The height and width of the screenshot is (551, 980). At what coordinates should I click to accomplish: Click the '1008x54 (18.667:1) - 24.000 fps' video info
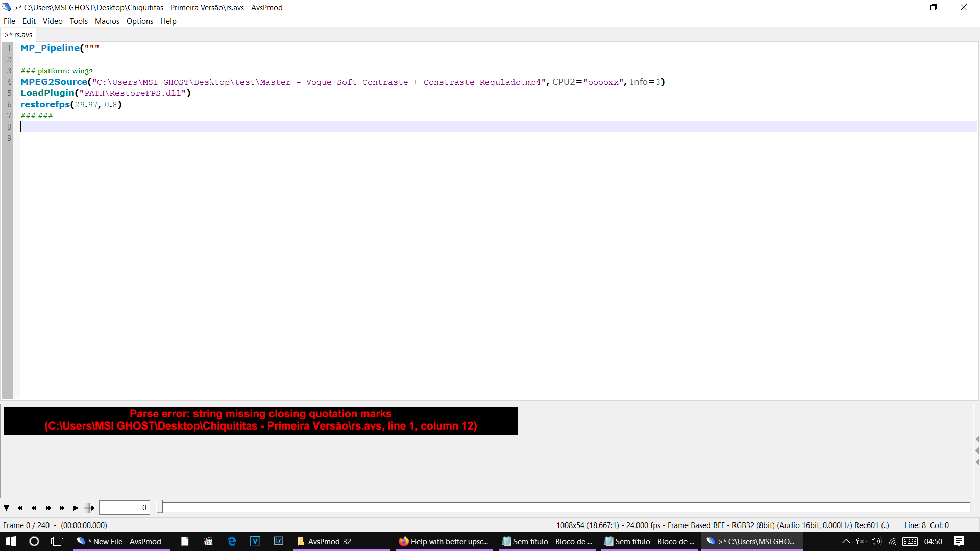point(608,525)
